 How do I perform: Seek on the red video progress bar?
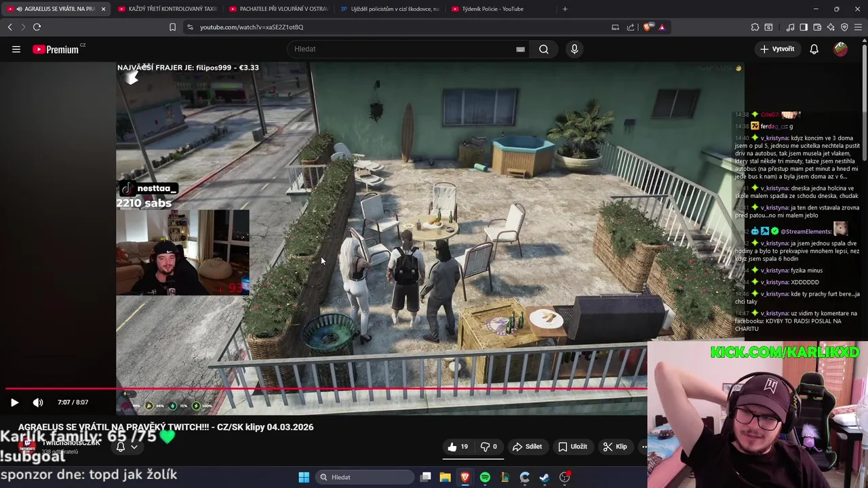pos(325,389)
